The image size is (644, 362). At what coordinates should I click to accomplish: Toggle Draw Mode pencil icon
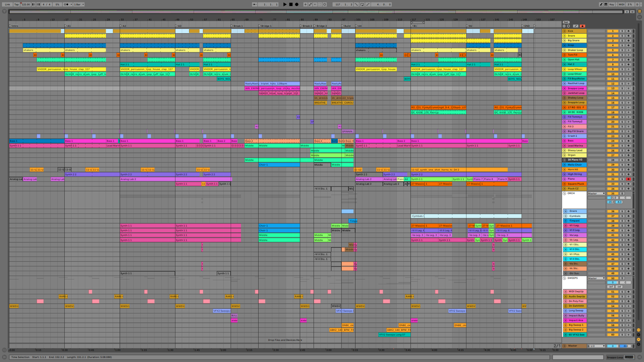(x=601, y=4)
